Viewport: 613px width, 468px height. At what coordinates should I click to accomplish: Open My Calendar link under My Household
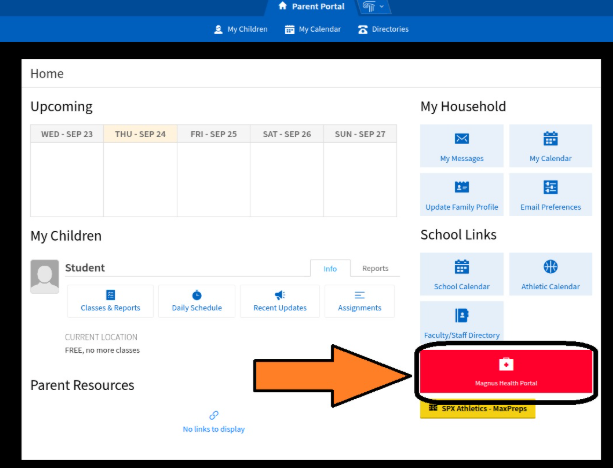point(550,158)
